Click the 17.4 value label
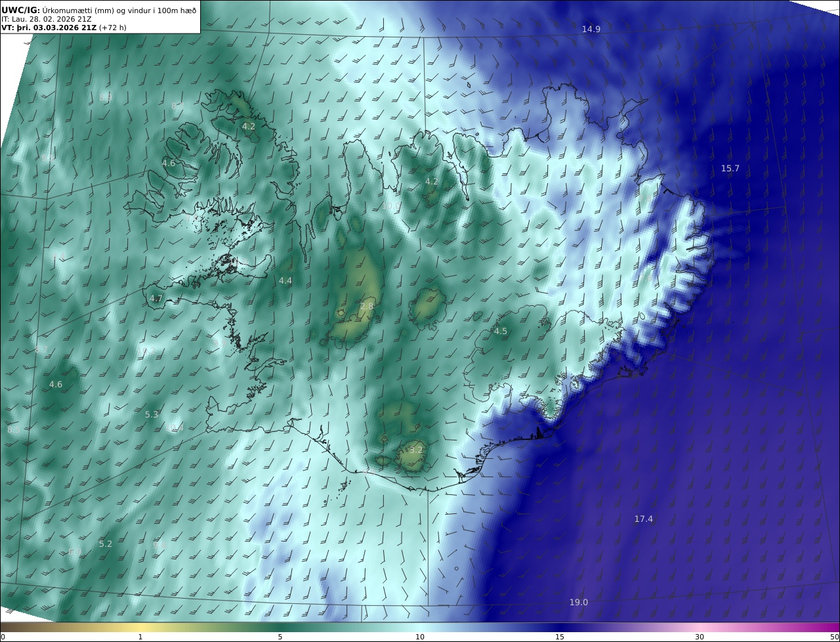This screenshot has width=840, height=642. (x=644, y=519)
